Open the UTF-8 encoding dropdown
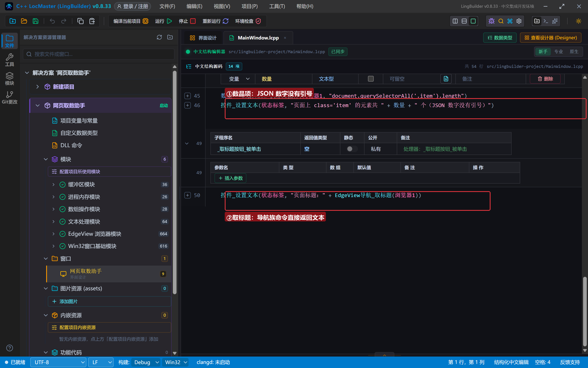Screen dimensions: 588x368 click(58, 362)
